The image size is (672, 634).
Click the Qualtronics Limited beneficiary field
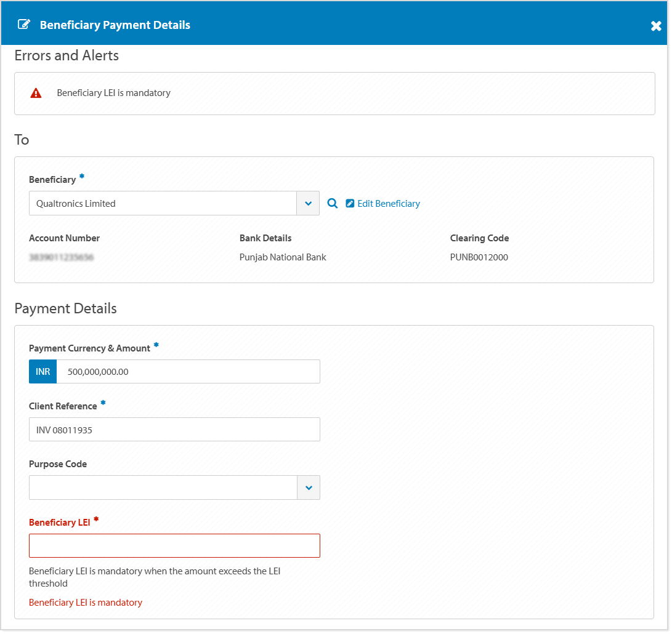click(x=163, y=204)
